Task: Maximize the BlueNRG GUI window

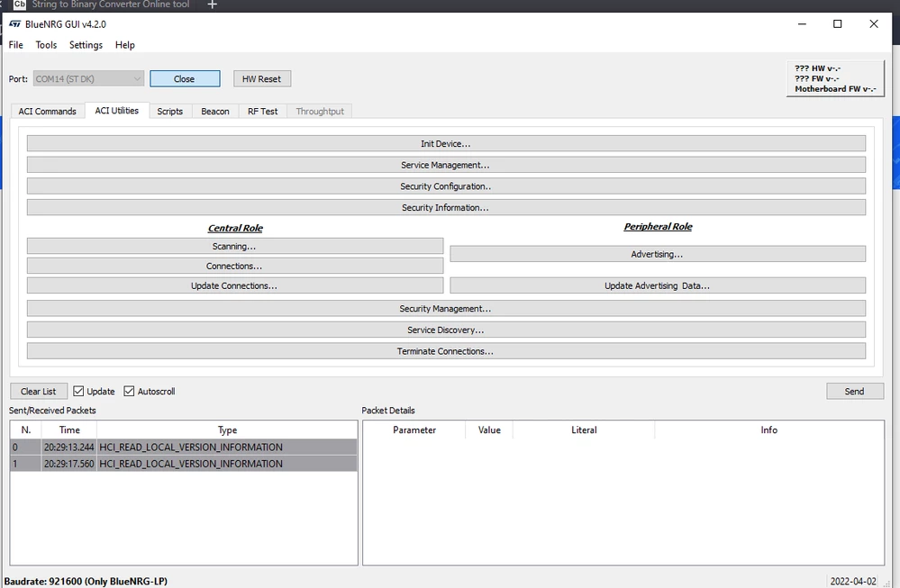Action: pos(838,24)
